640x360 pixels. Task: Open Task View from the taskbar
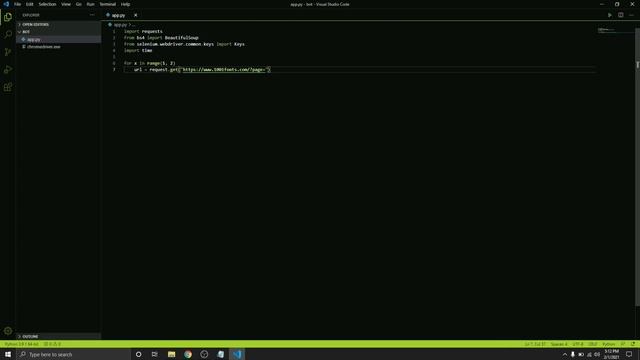coord(155,354)
